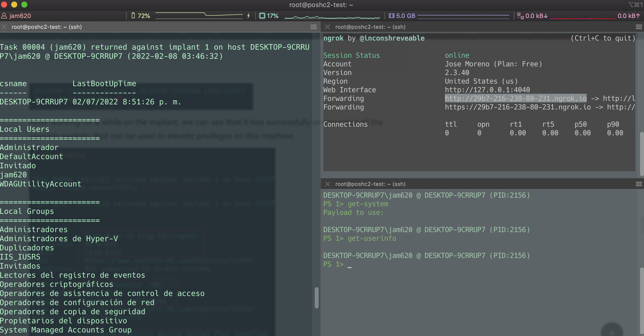This screenshot has width=644, height=336.
Task: Click 'get-userinfo' command text
Action: pos(372,238)
